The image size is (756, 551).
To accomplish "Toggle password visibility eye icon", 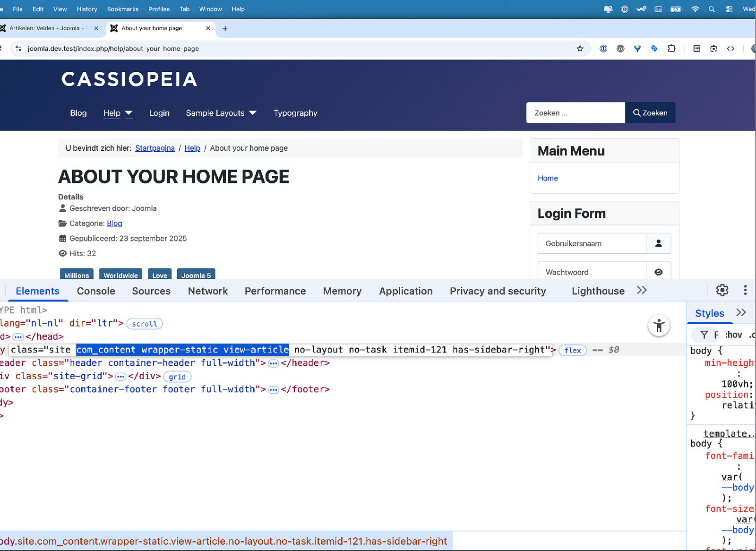I will (658, 272).
